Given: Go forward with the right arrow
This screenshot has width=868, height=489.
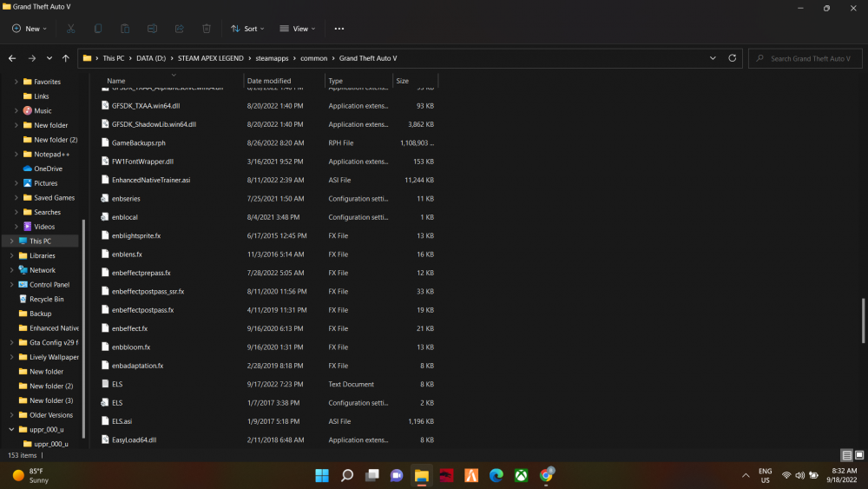Looking at the screenshot, I should coord(31,58).
